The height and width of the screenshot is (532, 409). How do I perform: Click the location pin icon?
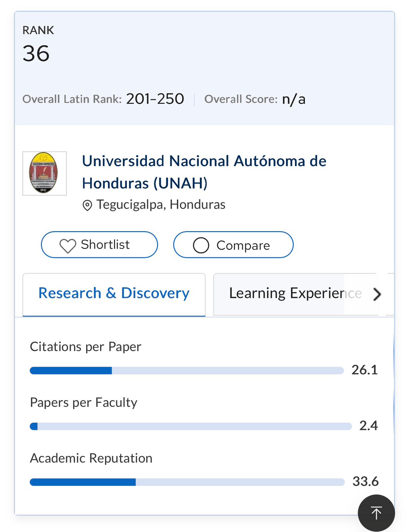tap(87, 205)
